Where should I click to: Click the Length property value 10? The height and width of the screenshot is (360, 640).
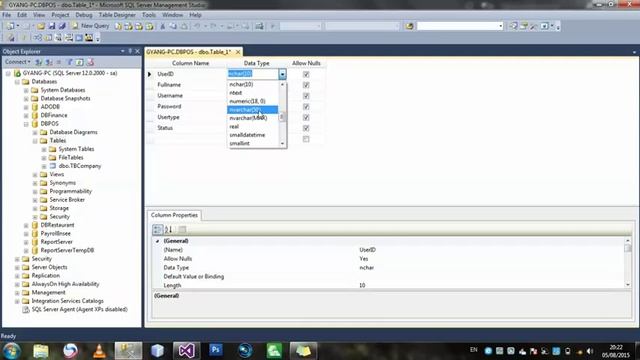coord(362,285)
